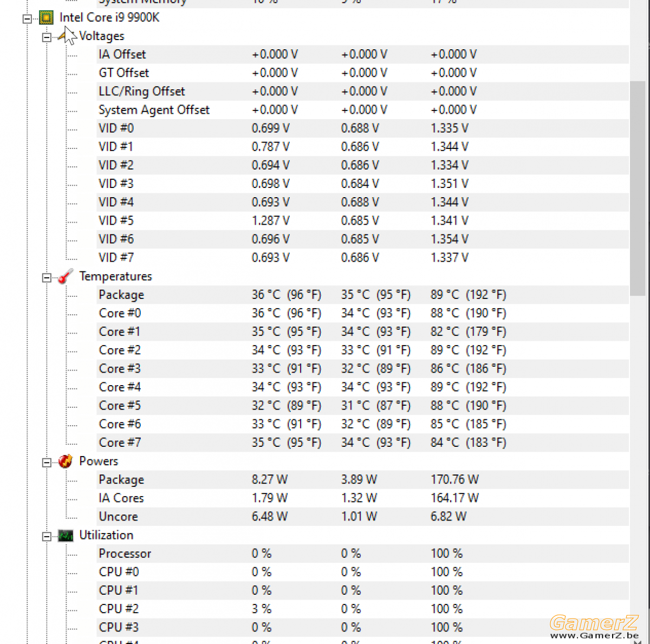
Task: Click the 1.287 V current value of VID #5
Action: pos(270,220)
